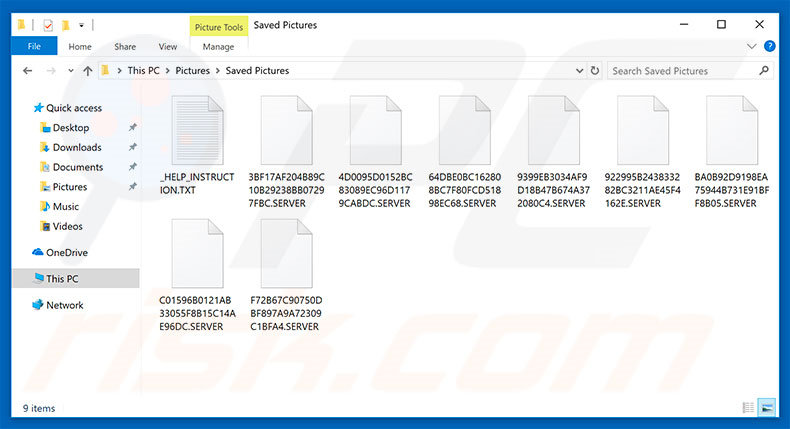This screenshot has width=790, height=429.
Task: Select the 64DBE0BC16280...SERVER file icon
Action: tap(465, 131)
